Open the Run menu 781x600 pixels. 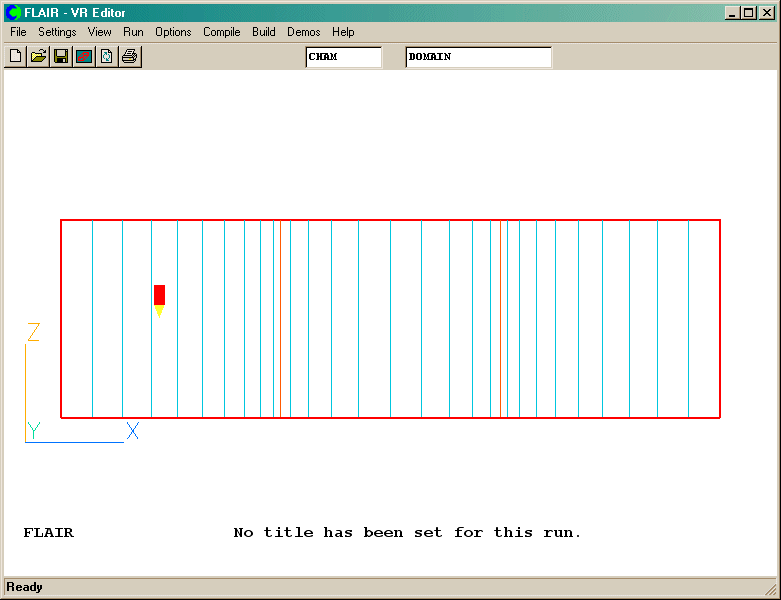pos(133,32)
